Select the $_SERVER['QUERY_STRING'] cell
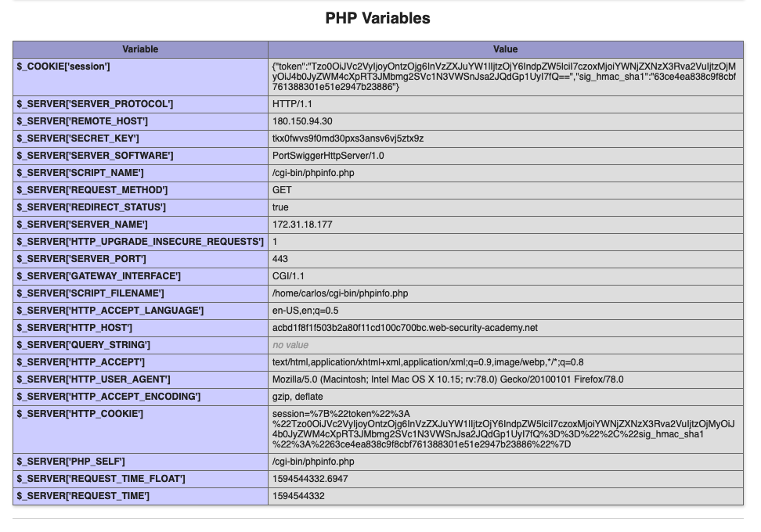This screenshot has width=761, height=532. tap(140, 345)
